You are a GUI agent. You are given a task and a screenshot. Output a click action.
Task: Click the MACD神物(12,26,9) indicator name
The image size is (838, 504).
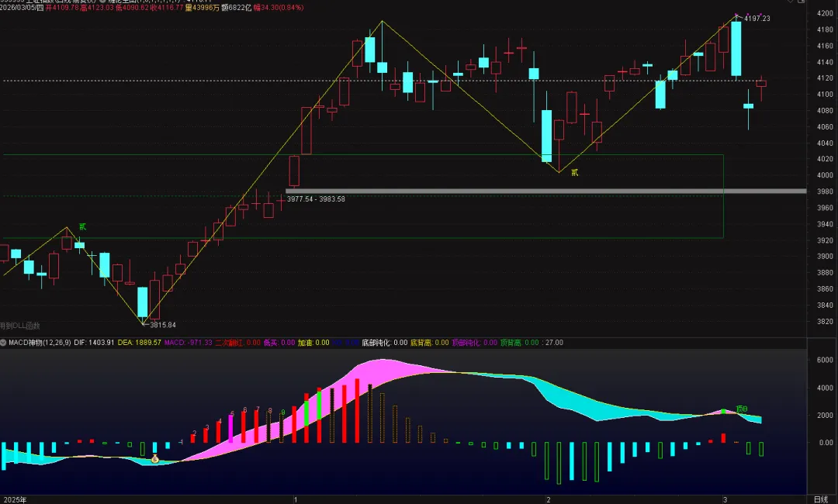[40, 342]
